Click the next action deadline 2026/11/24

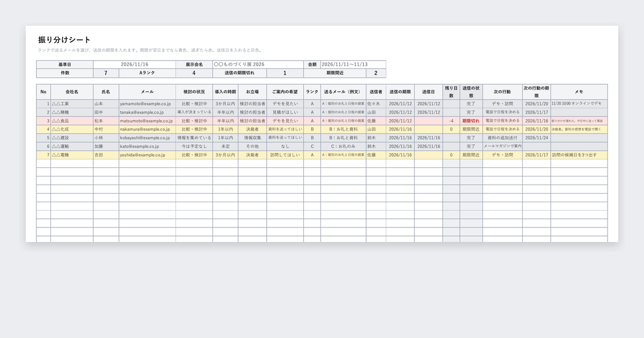coord(537,138)
